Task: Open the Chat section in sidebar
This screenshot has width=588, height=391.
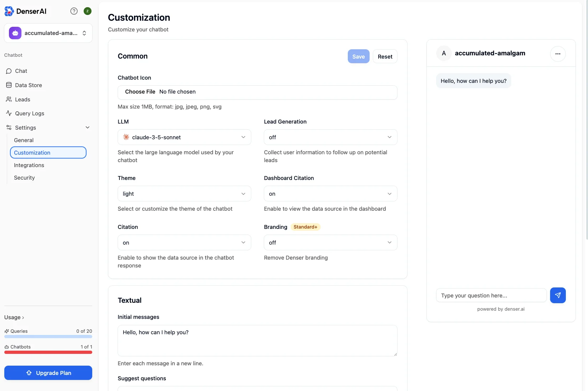Action: pos(21,71)
